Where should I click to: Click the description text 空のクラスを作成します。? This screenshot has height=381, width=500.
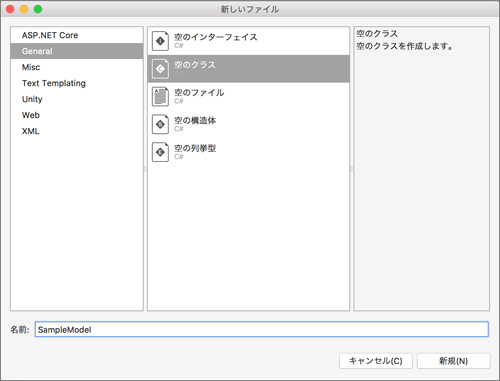pyautogui.click(x=405, y=46)
